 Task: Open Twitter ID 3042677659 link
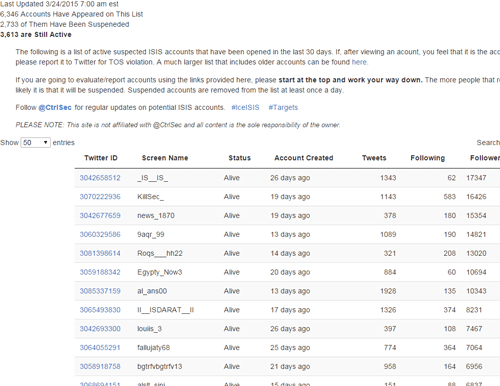coord(100,216)
